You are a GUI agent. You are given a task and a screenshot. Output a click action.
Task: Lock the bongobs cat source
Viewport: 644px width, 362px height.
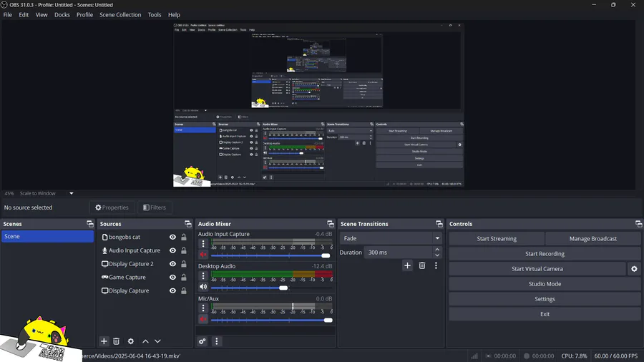pos(184,238)
